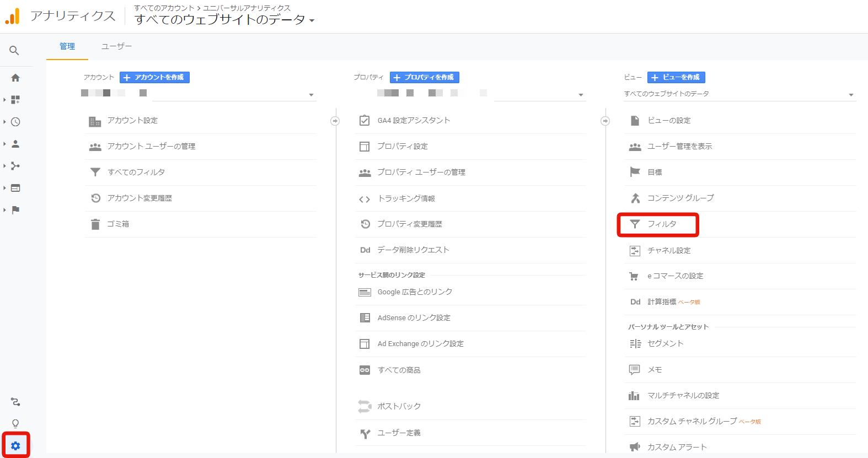Open Conversions flag icon in the sidebar

[x=15, y=210]
